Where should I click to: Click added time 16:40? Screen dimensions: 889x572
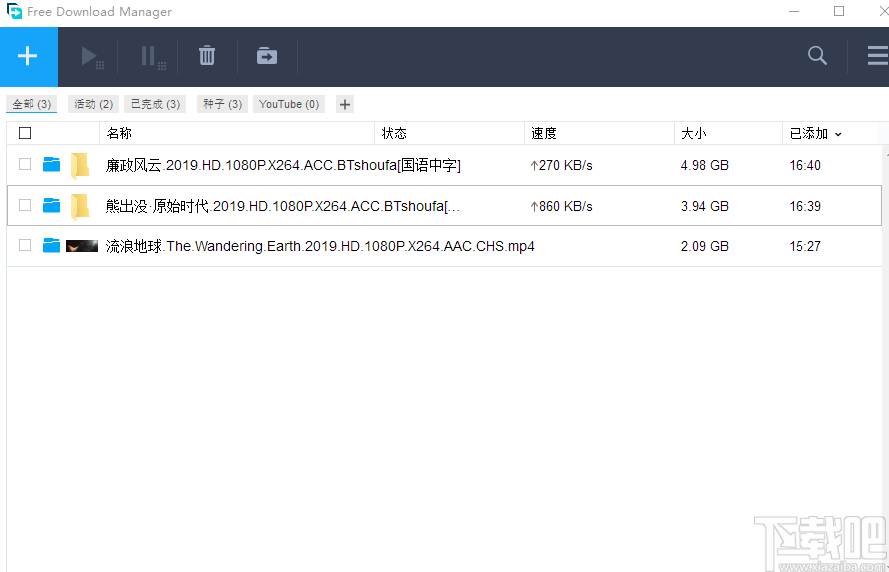[805, 165]
